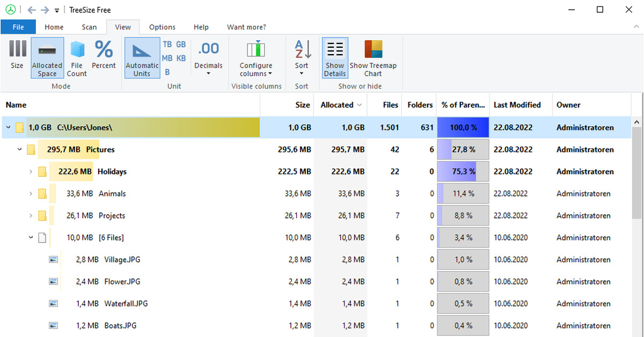Click the Allocated column header to sort

[x=338, y=105]
